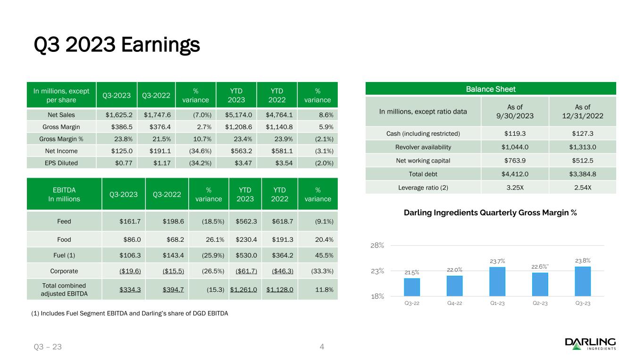This screenshot has height=362, width=644.
Task: Click YTD total adjusted EBITDA $1,261.0
Action: (243, 289)
